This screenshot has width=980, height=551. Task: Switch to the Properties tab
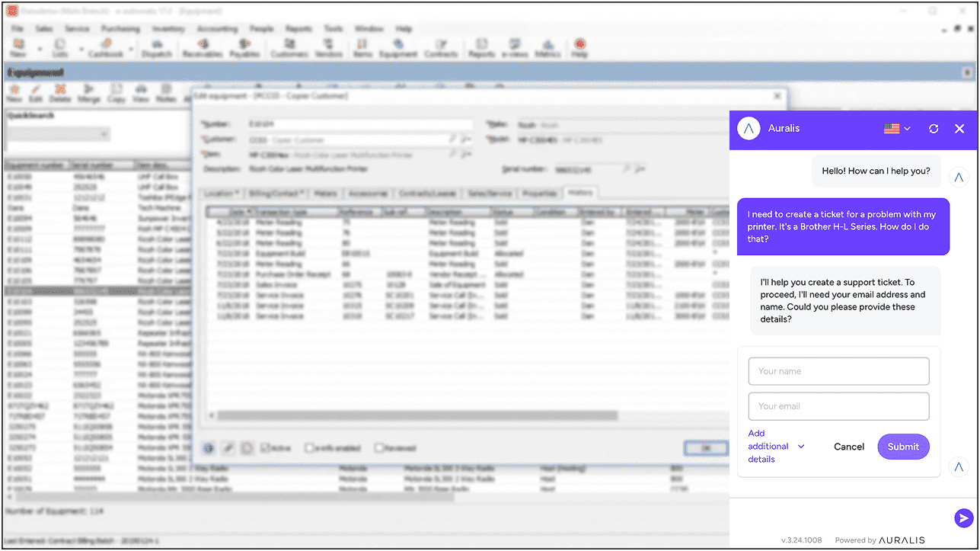point(539,194)
